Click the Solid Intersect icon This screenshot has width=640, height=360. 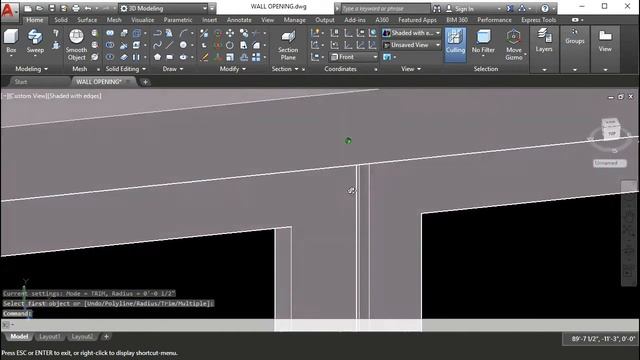click(x=110, y=57)
